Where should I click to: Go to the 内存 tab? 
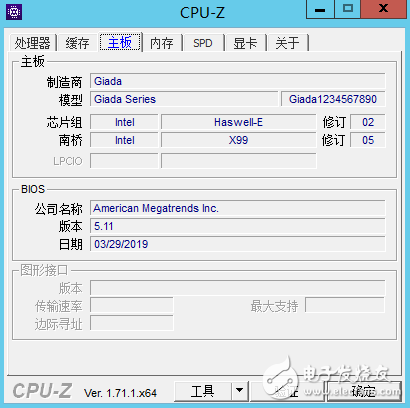(x=162, y=43)
